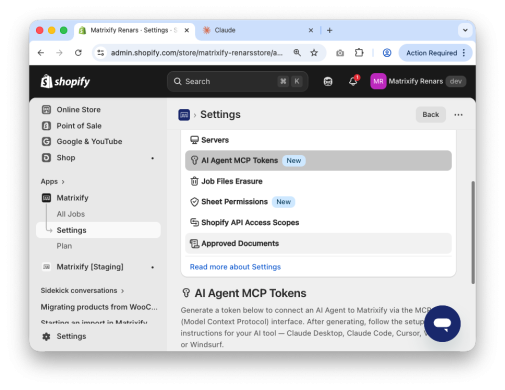
Task: Click the AI Agent MCP Tokens key icon
Action: coord(194,161)
